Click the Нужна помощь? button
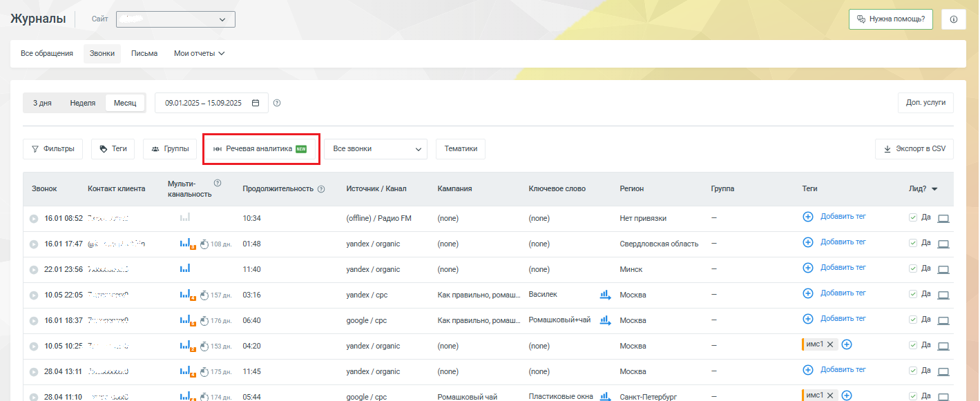The height and width of the screenshot is (401, 980). [891, 19]
